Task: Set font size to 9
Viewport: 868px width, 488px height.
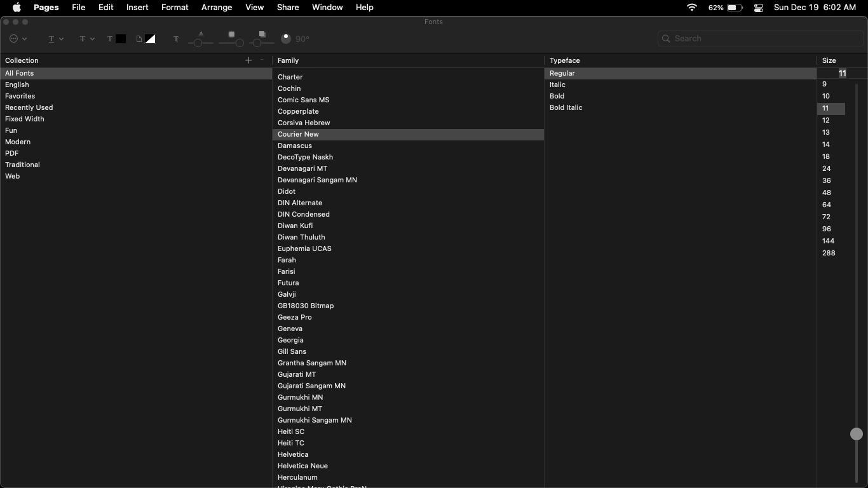Action: pos(831,84)
